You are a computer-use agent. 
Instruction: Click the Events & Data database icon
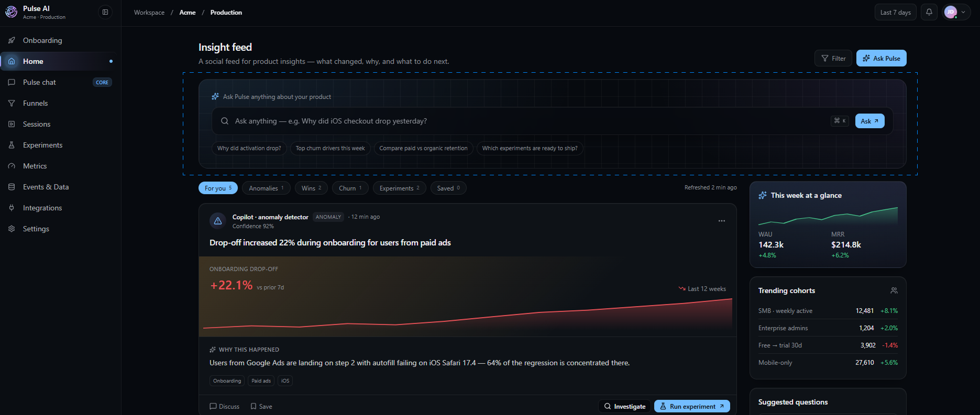(x=12, y=187)
